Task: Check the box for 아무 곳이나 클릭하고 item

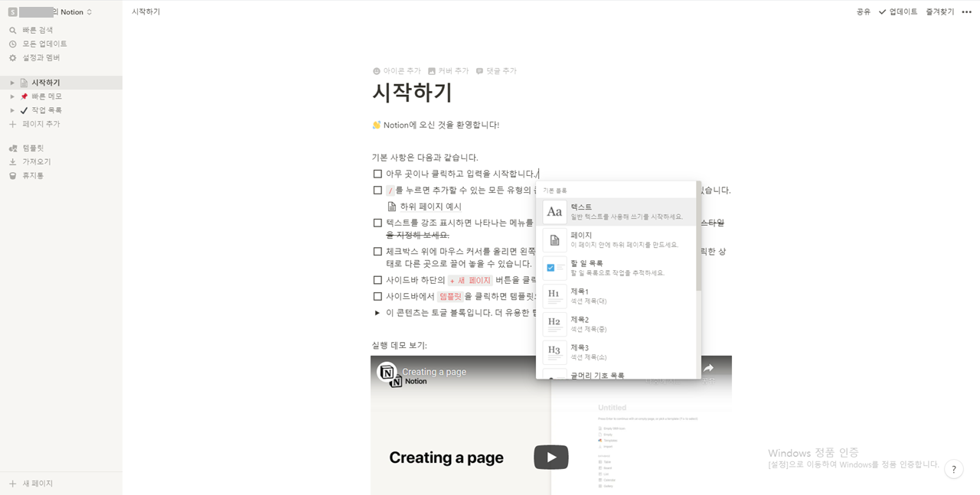Action: (377, 174)
